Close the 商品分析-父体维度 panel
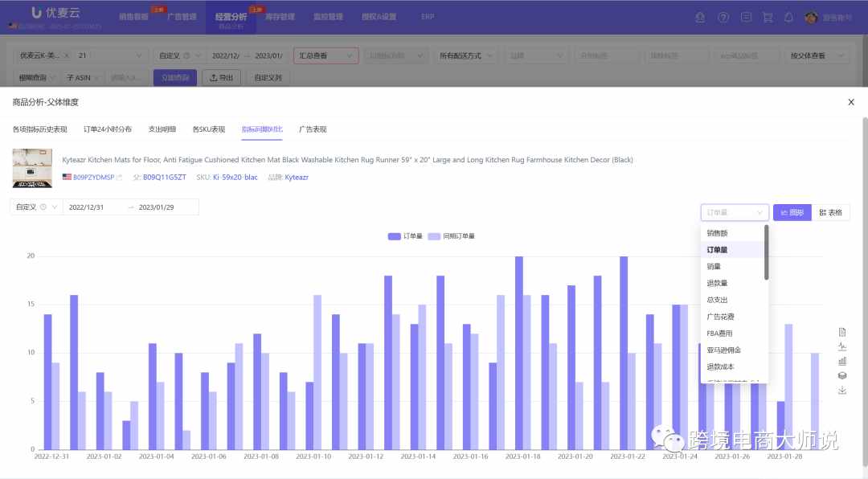 [x=851, y=102]
